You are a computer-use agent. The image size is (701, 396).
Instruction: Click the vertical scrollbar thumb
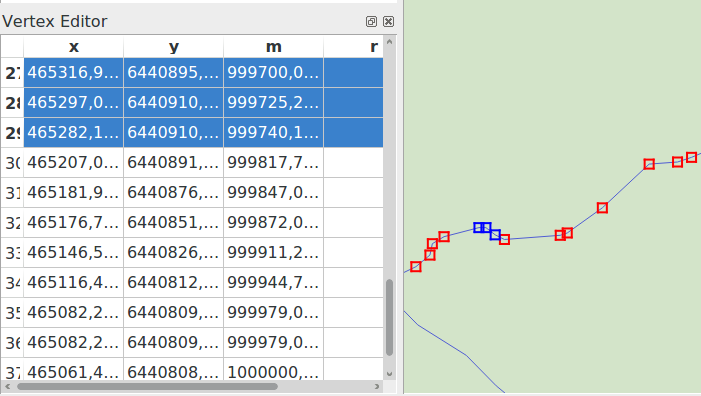389,317
